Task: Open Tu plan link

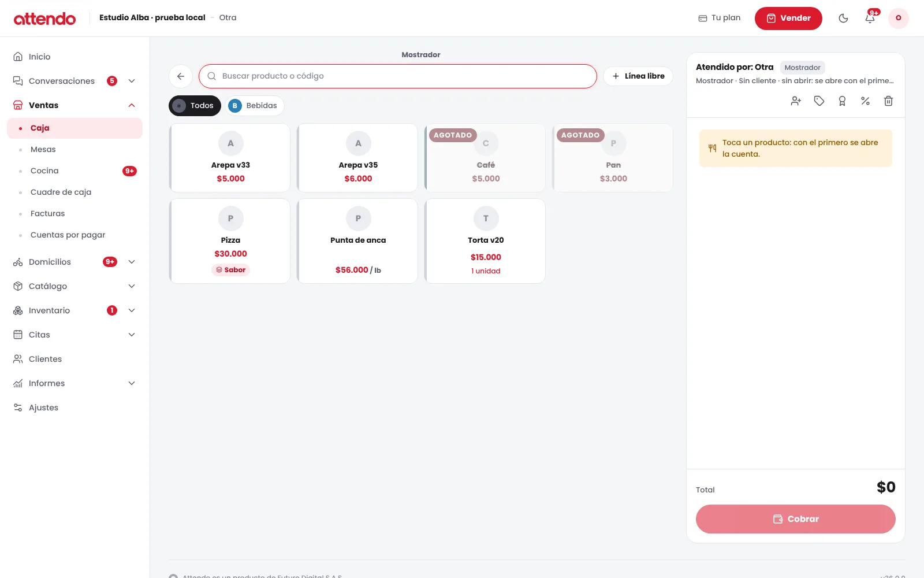Action: 720,18
